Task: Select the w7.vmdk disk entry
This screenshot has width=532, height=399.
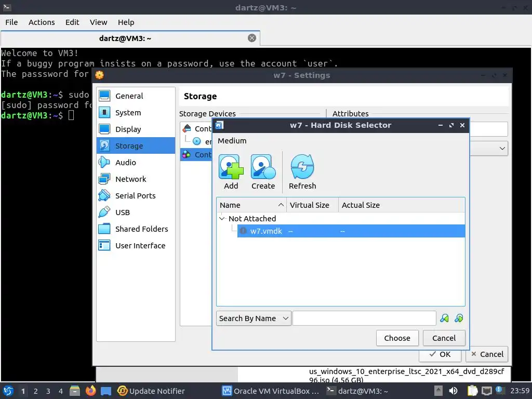Action: pyautogui.click(x=351, y=231)
